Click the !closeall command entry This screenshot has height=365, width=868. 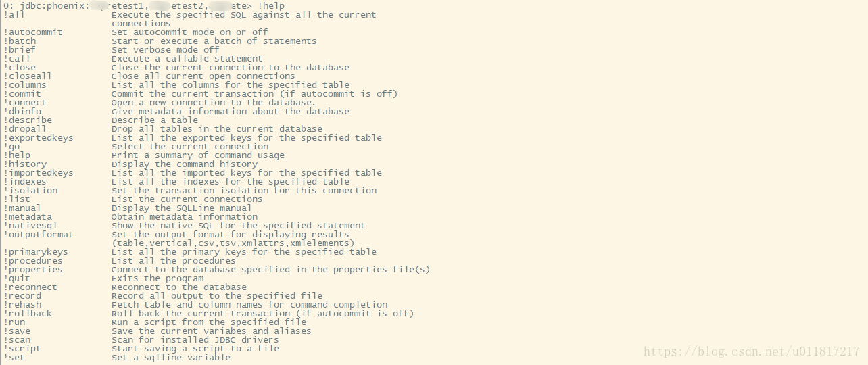click(28, 76)
